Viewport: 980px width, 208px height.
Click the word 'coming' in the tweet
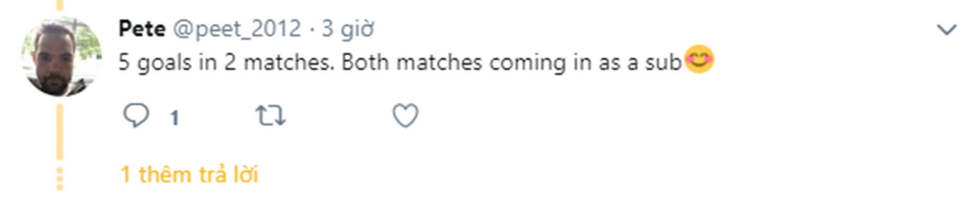[x=527, y=62]
